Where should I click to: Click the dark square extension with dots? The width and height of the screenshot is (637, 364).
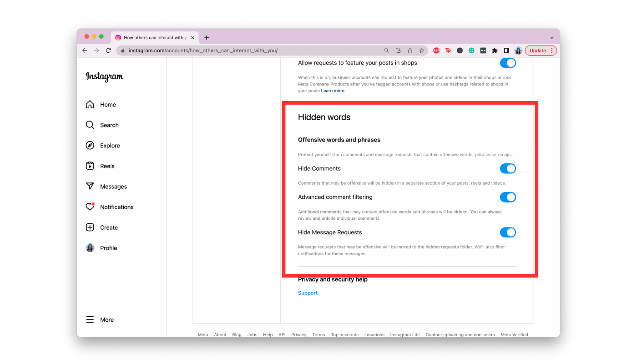pos(483,51)
